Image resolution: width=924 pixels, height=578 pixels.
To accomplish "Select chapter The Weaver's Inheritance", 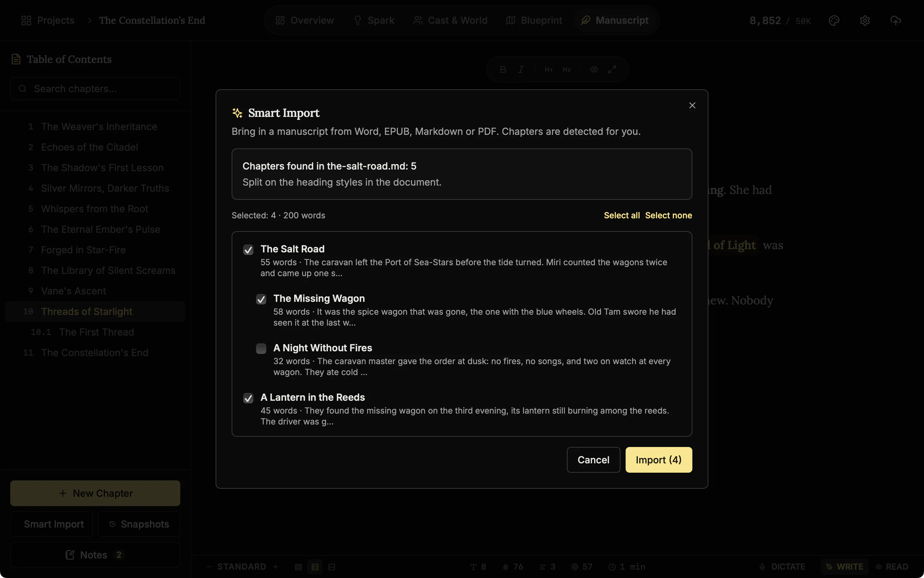I will coord(95,127).
